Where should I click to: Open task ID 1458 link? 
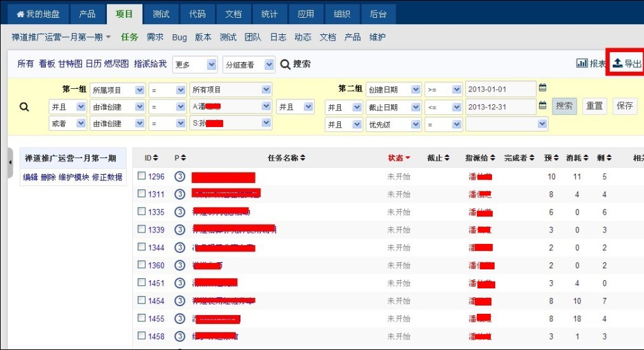tap(156, 337)
